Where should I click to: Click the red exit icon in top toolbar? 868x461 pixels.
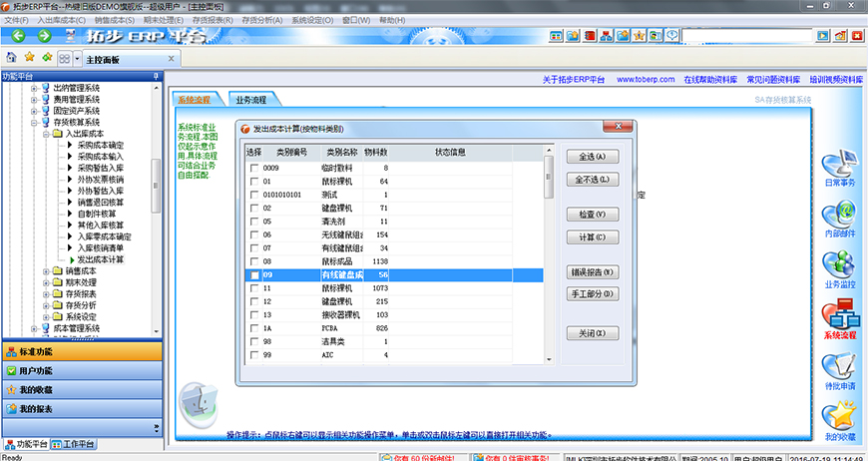[856, 37]
